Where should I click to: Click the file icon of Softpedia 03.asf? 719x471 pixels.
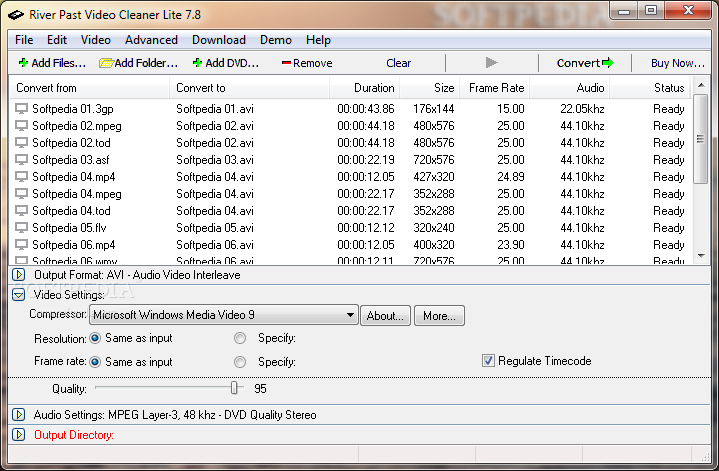(22, 160)
